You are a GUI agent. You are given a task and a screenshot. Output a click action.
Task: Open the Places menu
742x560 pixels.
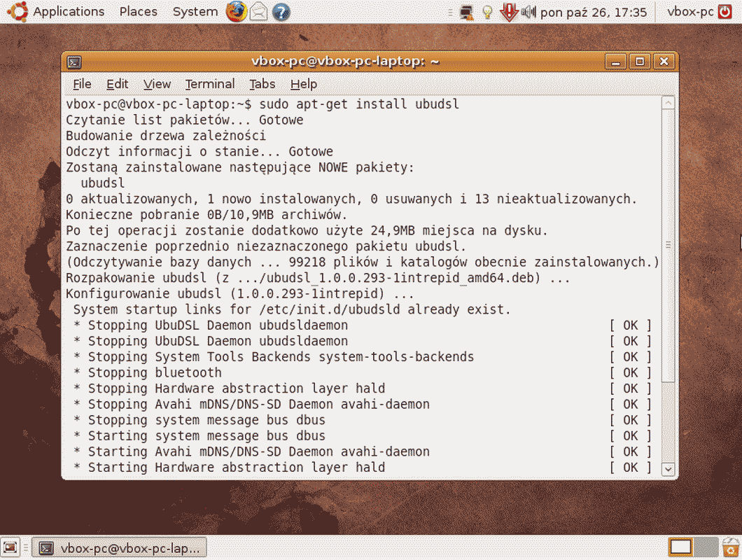pyautogui.click(x=138, y=11)
